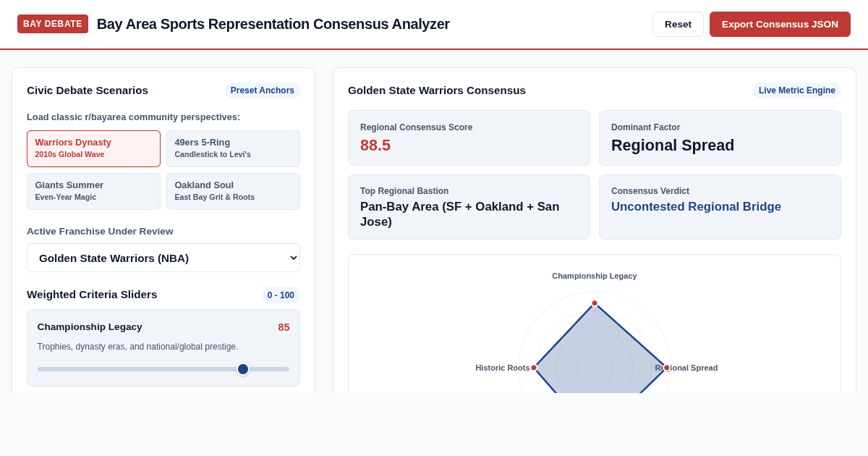The image size is (868, 456).
Task: Load the Giants Summer scenario
Action: point(93,191)
